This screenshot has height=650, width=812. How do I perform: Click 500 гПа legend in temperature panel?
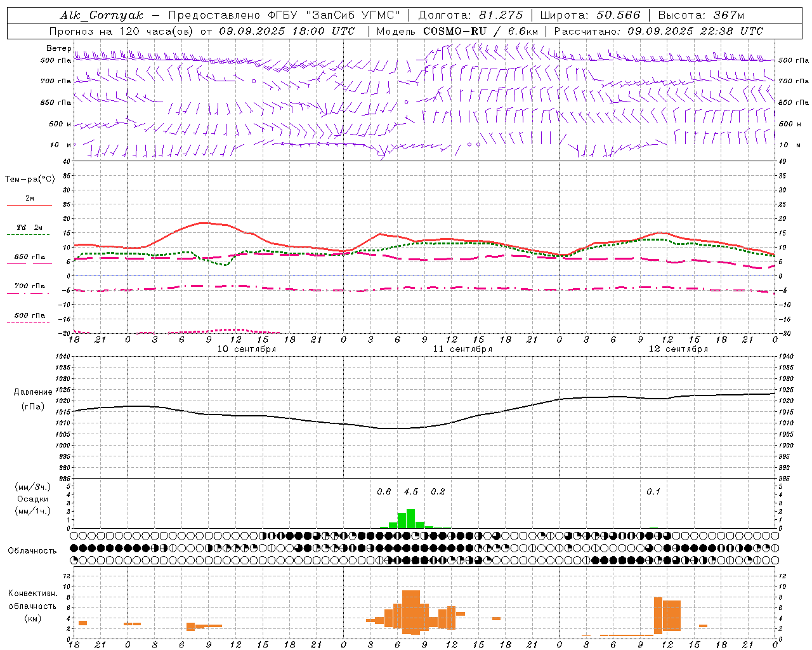(29, 315)
